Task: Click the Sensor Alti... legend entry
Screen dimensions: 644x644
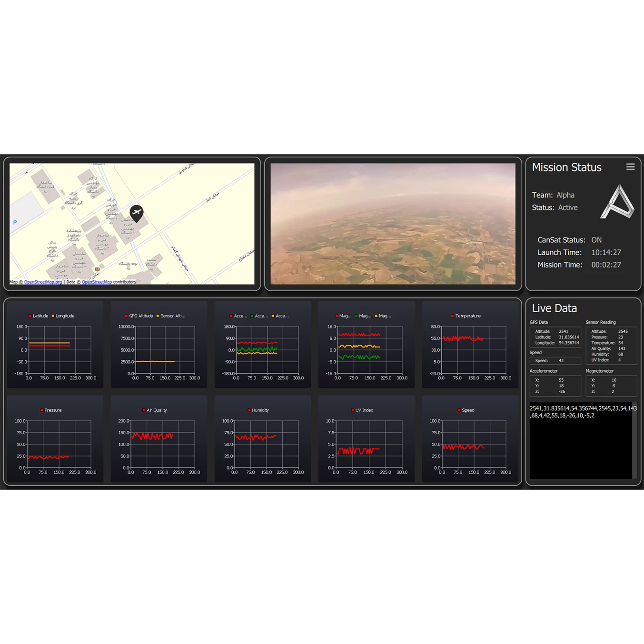Action: 171,316
